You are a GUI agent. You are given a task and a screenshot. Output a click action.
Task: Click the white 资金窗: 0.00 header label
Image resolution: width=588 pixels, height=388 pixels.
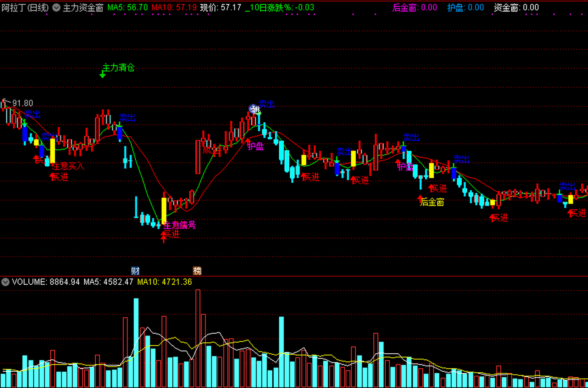pos(516,8)
